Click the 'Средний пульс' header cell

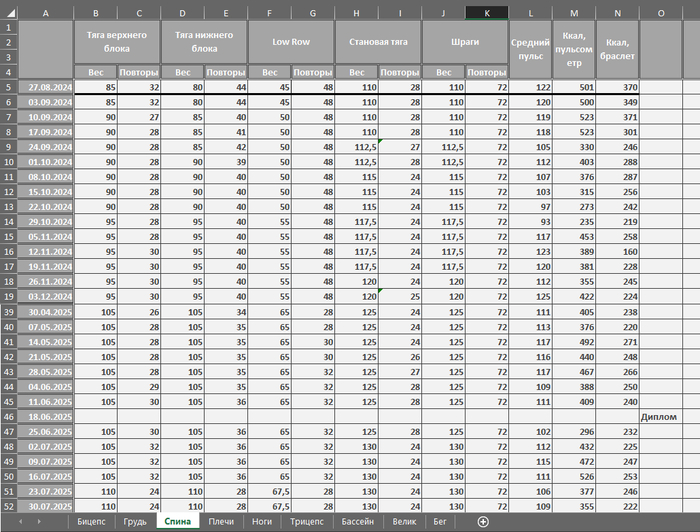[530, 50]
